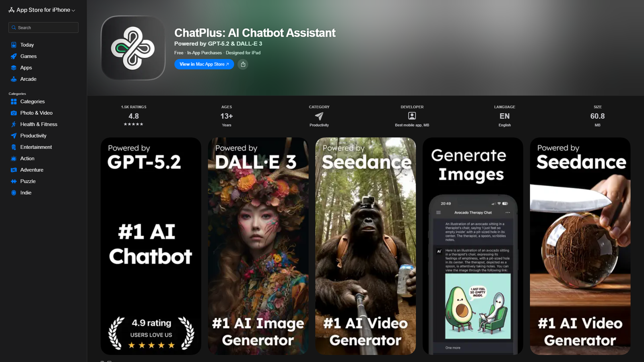Click the Entertainment popcorn icon
The width and height of the screenshot is (644, 362).
coord(14,147)
